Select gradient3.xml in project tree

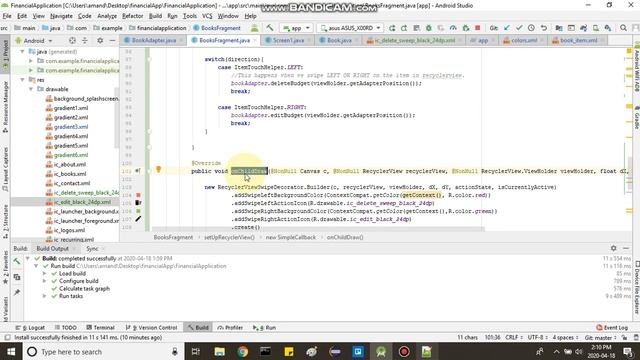(x=71, y=127)
